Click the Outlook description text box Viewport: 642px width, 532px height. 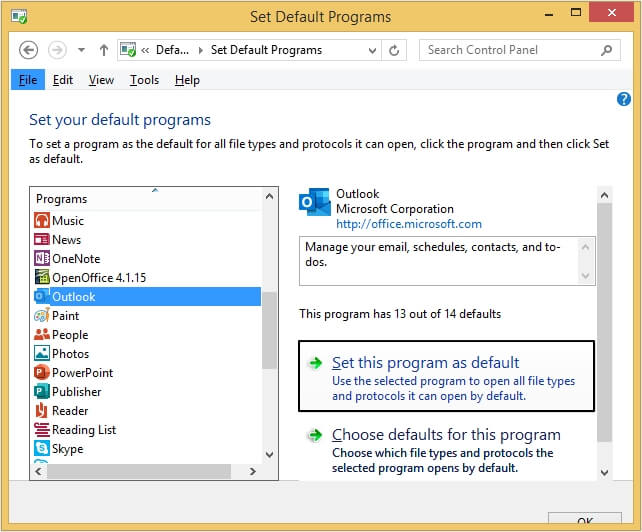(x=447, y=261)
